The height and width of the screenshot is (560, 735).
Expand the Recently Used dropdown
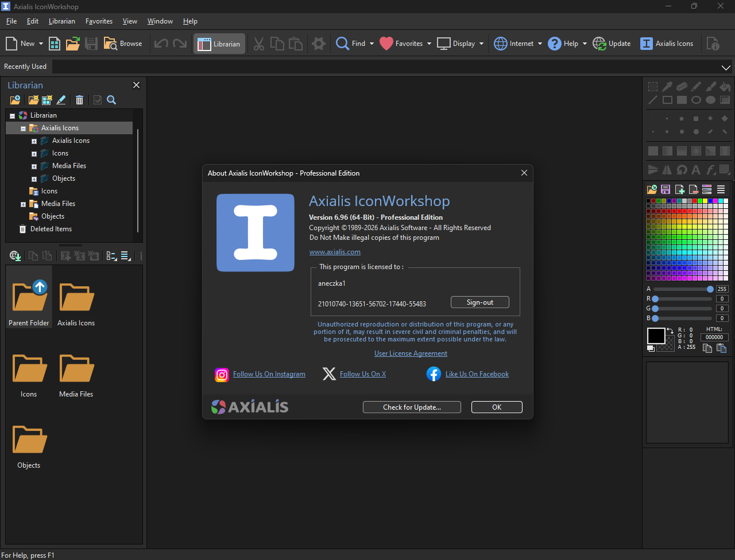(x=726, y=67)
